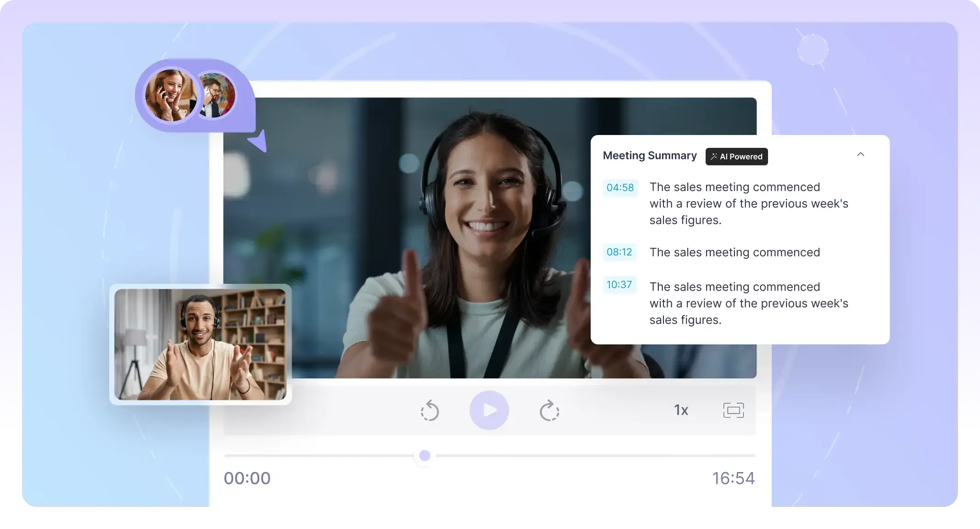Select the man's picture-in-picture video thumbnail
Image resolution: width=980 pixels, height=529 pixels.
click(200, 344)
